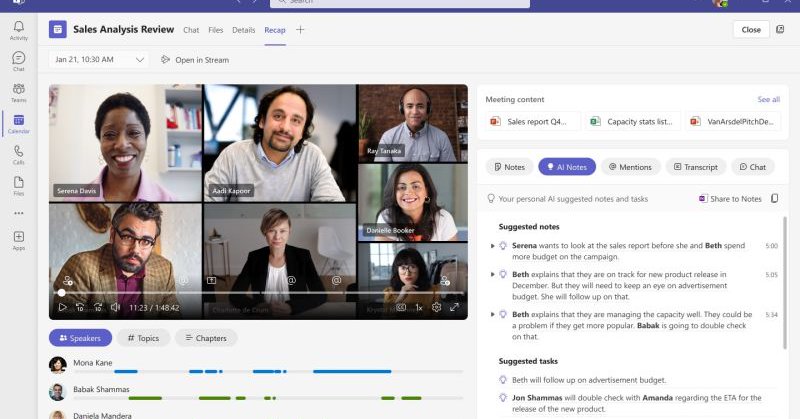This screenshot has height=419, width=800.
Task: Switch to the Details tab
Action: [243, 30]
